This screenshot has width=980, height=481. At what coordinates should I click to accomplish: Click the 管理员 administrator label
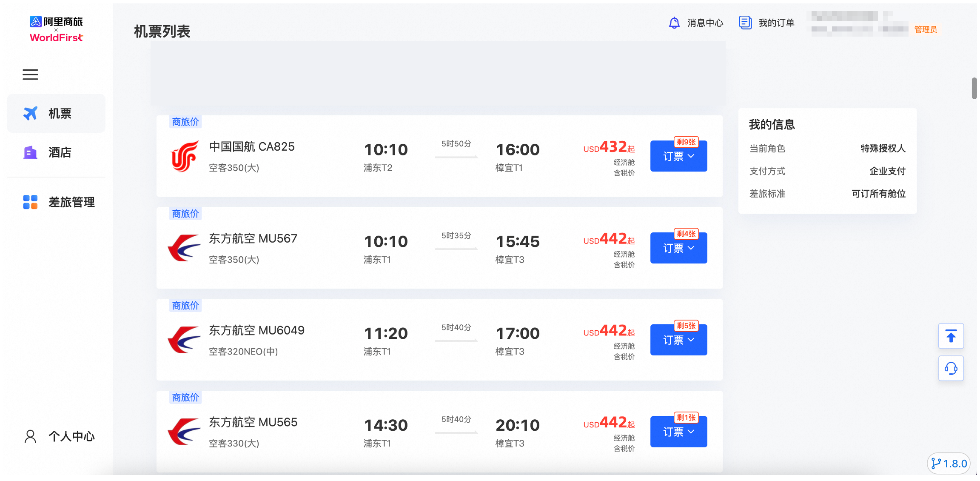click(x=926, y=29)
